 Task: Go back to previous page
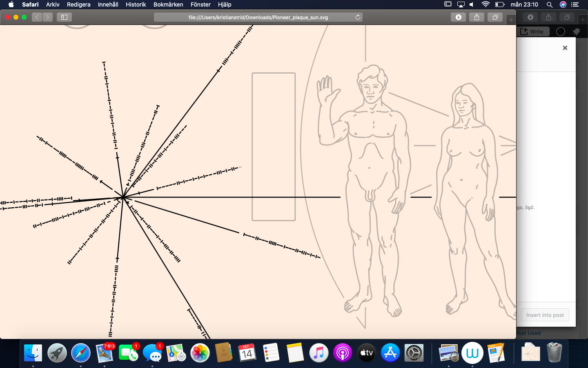pyautogui.click(x=37, y=17)
